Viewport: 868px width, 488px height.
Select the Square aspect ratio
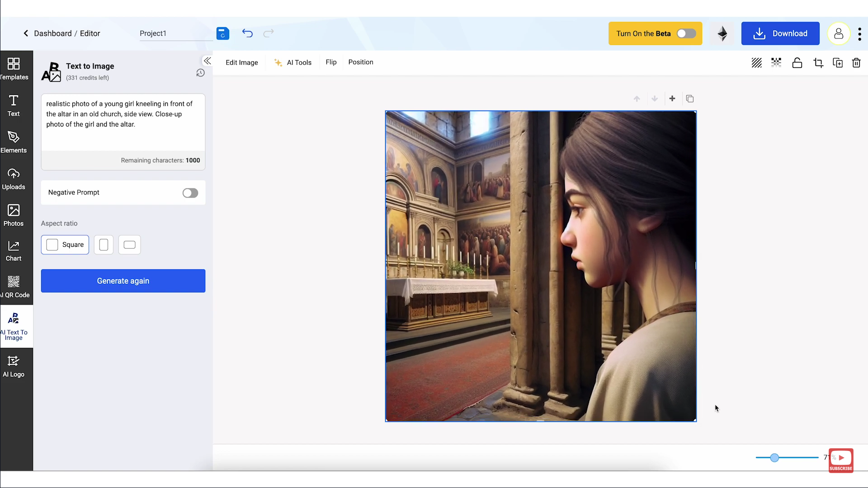pos(65,244)
